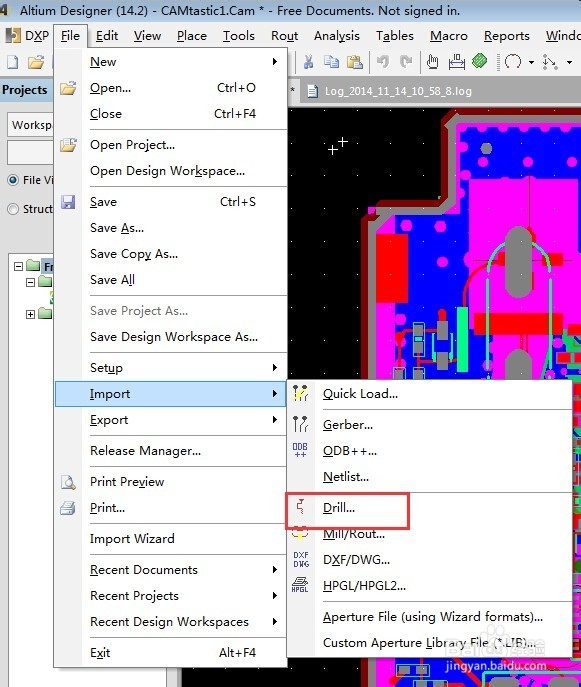Viewport: 581px width, 687px height.
Task: Click the green board toolbar icon
Action: (x=480, y=61)
